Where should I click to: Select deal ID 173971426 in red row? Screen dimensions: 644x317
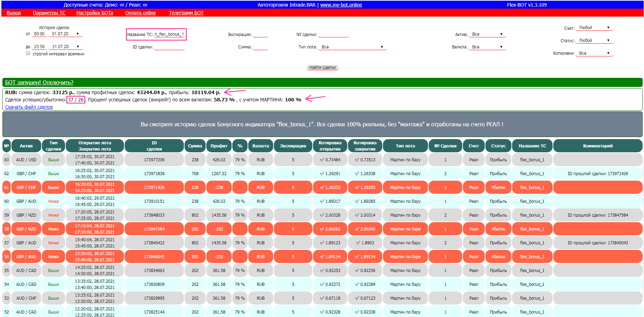click(x=154, y=188)
